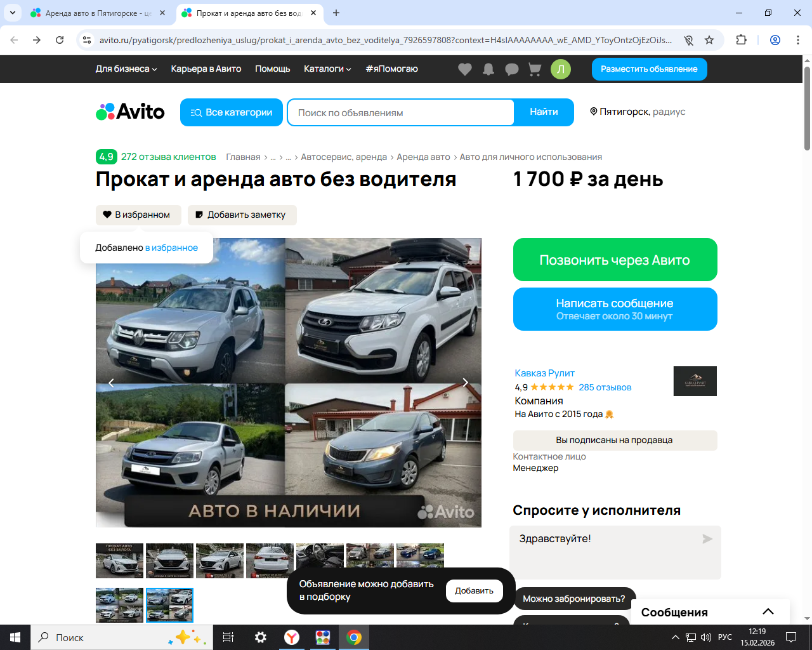Follow в избранное link in popup
812x650 pixels.
[x=172, y=248]
